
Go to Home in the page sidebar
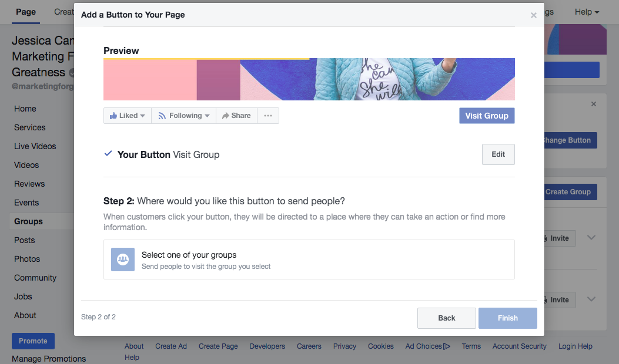tap(25, 109)
